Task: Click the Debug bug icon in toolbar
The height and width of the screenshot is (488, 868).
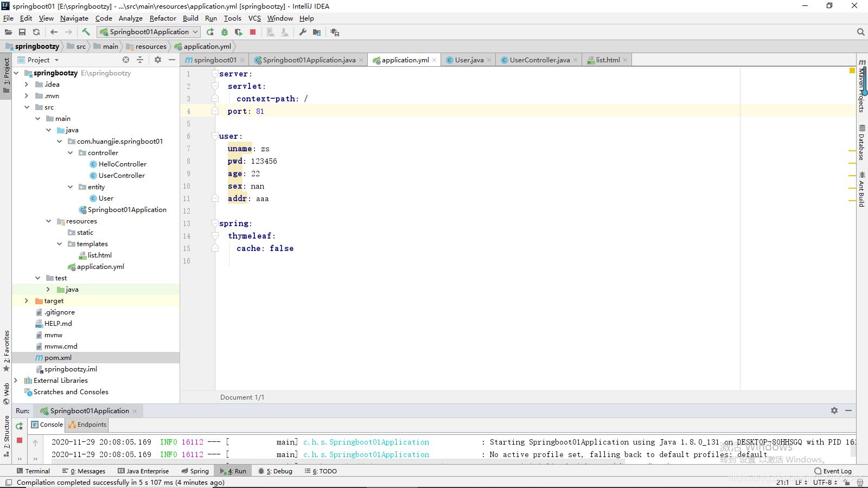Action: [x=224, y=32]
